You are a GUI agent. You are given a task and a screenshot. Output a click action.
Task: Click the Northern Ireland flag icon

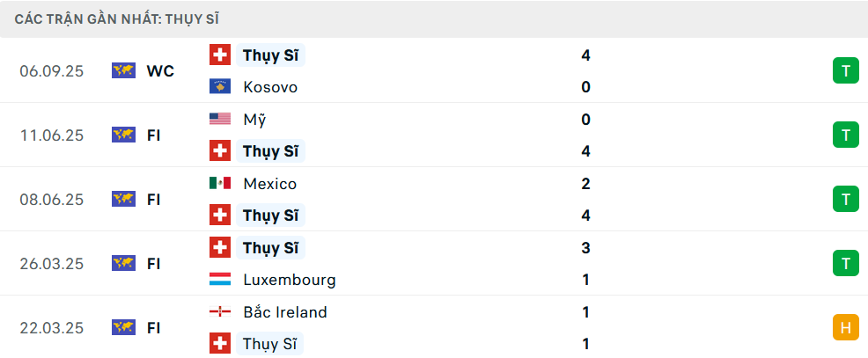pos(219,311)
